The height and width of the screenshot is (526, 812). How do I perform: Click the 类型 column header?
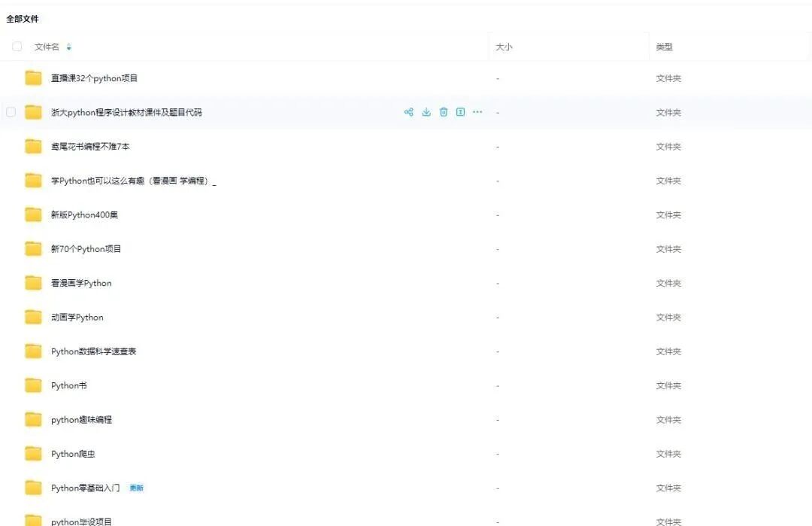point(664,47)
